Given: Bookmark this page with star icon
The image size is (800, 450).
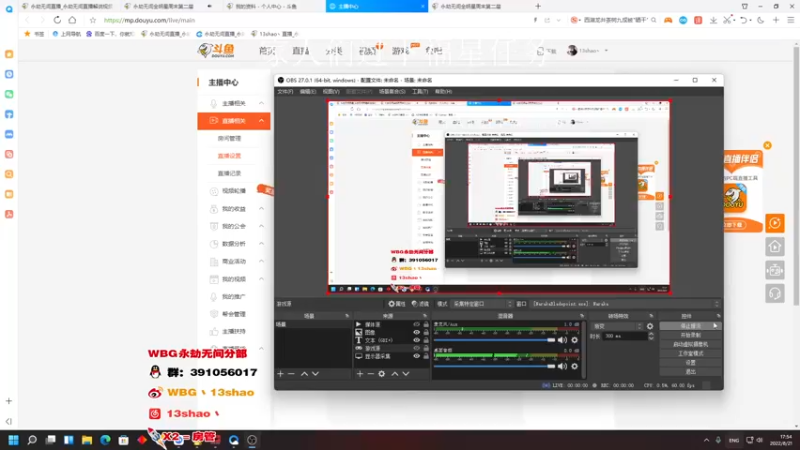Looking at the screenshot, I should click(x=92, y=20).
